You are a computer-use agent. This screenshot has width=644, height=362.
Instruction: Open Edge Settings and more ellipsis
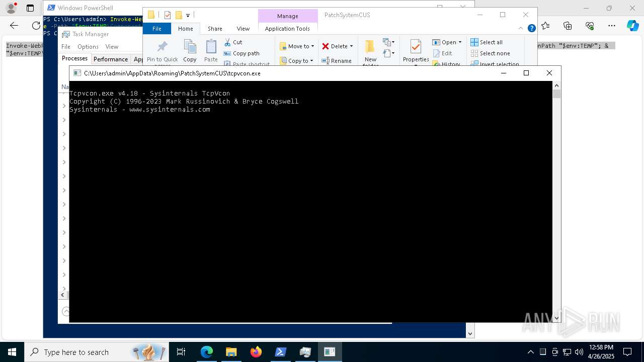click(x=612, y=26)
